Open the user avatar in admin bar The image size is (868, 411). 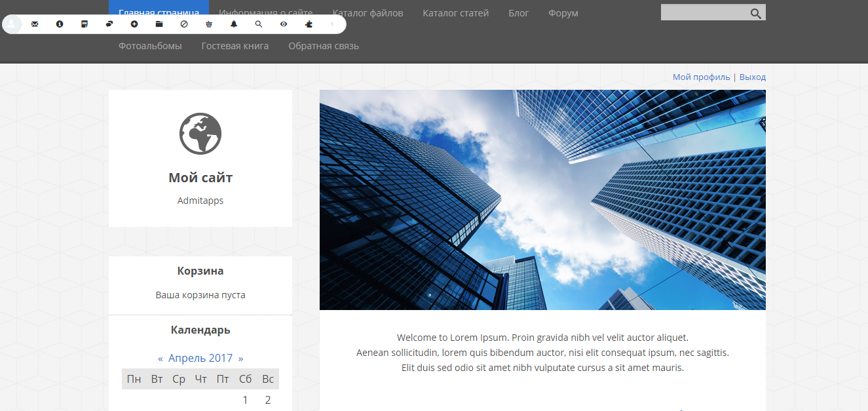click(x=12, y=24)
